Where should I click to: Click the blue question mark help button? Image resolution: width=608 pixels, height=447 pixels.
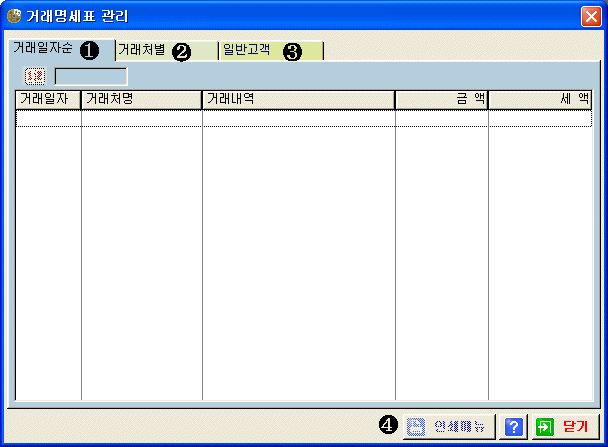pyautogui.click(x=512, y=426)
